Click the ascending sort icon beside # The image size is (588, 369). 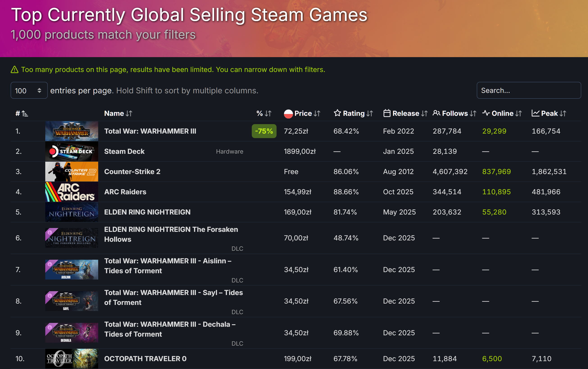[x=25, y=113]
